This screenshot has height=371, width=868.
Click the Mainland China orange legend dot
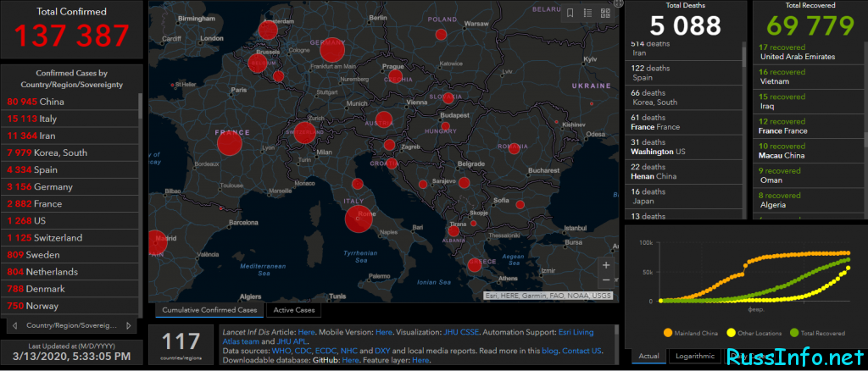tap(667, 333)
